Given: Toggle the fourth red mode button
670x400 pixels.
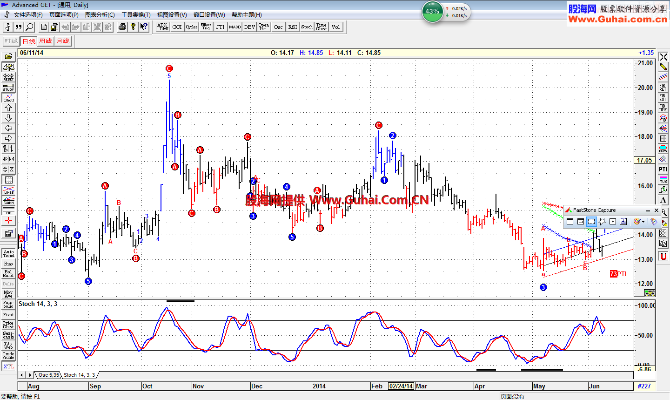Looking at the screenshot, I should pos(63,41).
